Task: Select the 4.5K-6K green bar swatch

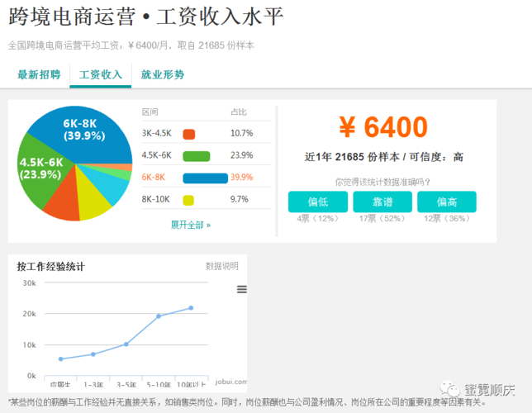Action: pos(197,156)
